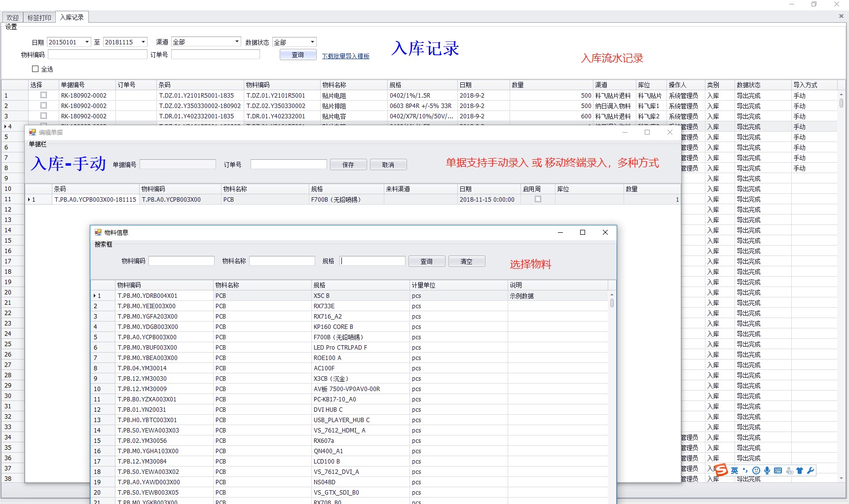Switch to the 欢迎 tab
849x504 pixels.
tap(13, 18)
